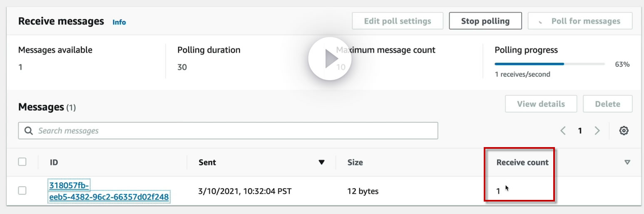The height and width of the screenshot is (214, 644).
Task: Click the search magnifier icon
Action: [29, 131]
